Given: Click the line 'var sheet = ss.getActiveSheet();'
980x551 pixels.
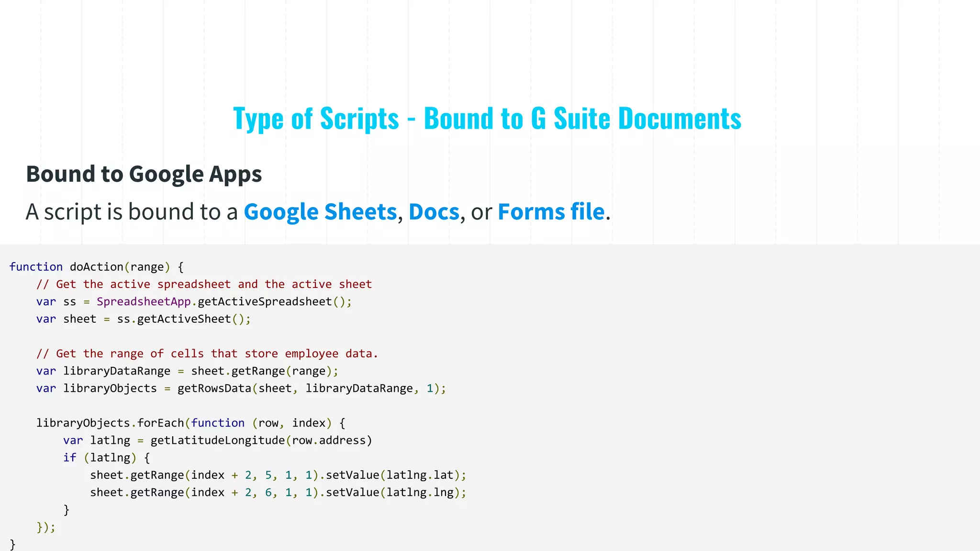Looking at the screenshot, I should [x=144, y=319].
